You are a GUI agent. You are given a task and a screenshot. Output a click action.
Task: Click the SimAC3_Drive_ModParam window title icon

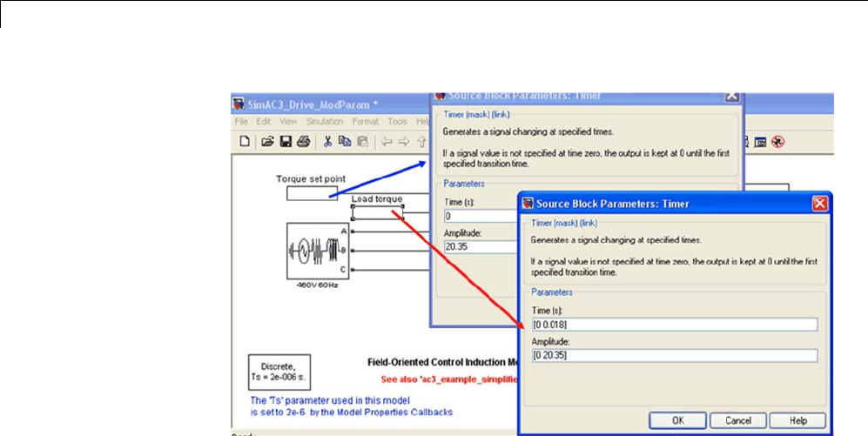click(x=239, y=104)
